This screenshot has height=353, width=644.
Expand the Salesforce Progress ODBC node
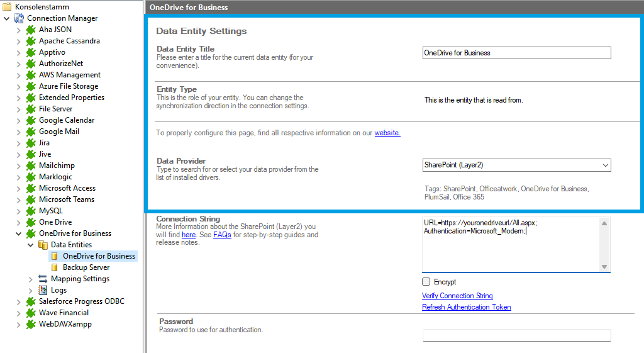[x=18, y=301]
